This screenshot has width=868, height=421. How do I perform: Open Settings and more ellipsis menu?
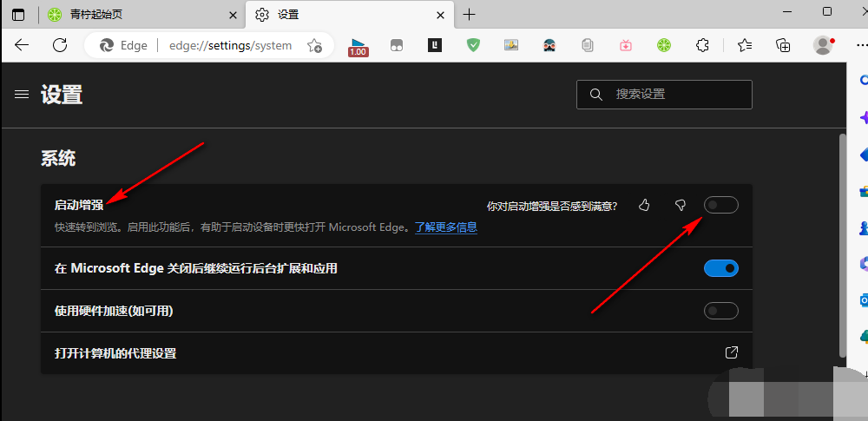pyautogui.click(x=863, y=45)
